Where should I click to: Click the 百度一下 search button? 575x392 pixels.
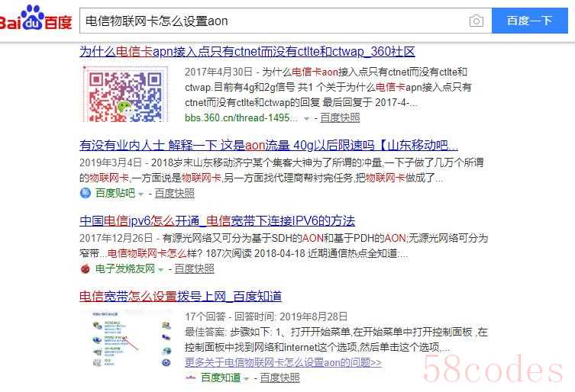click(x=529, y=21)
